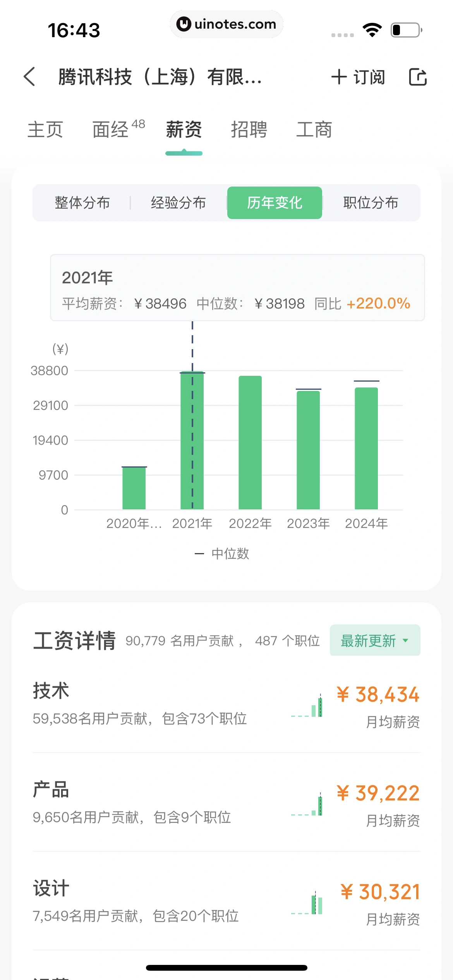Screen dimensions: 453x980
Task: Switch to the 面经 tab
Action: [118, 129]
